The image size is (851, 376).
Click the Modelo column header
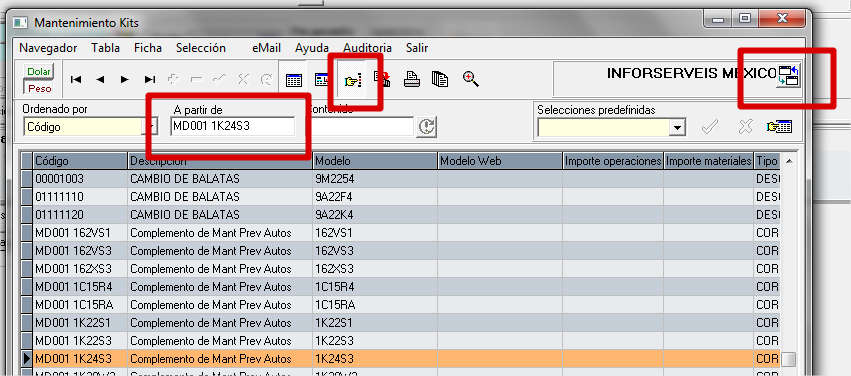[x=375, y=161]
